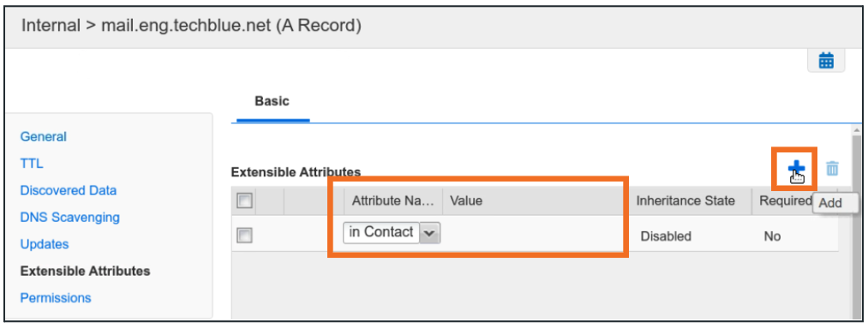Select Extensible Attributes in the sidebar
Image resolution: width=868 pixels, height=328 pixels.
pyautogui.click(x=85, y=271)
